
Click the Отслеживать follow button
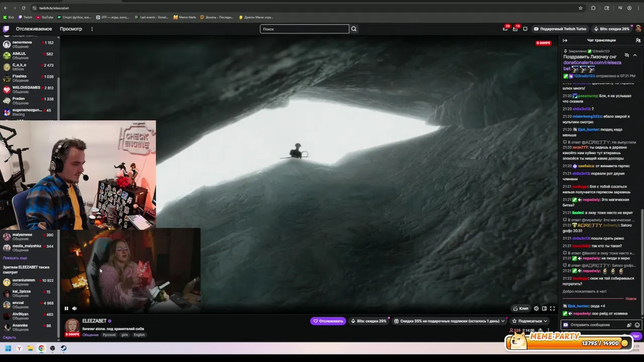point(328,321)
